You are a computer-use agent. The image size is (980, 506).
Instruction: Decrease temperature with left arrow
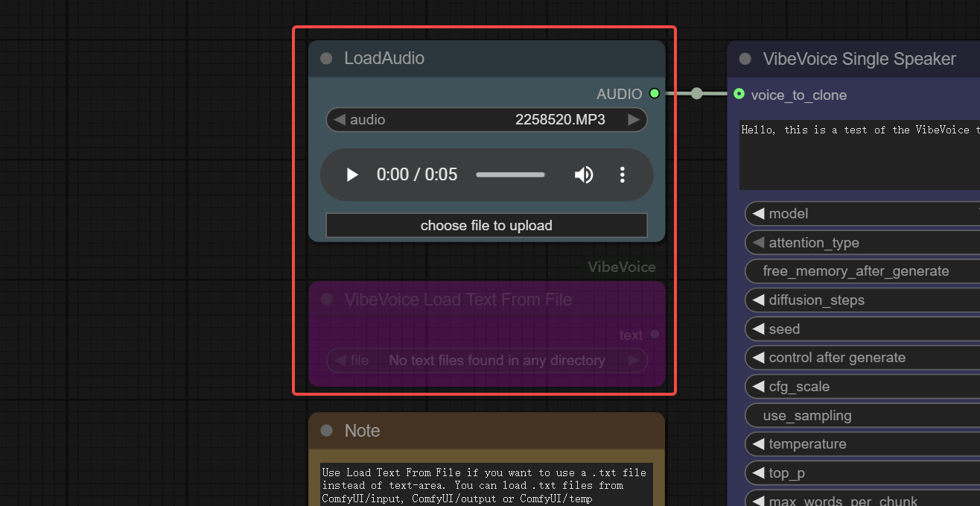coord(758,444)
